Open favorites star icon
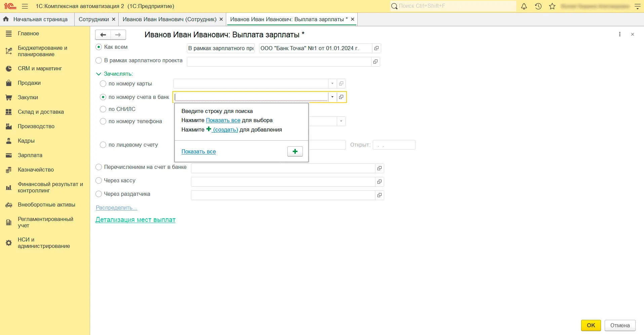This screenshot has width=644, height=335. 552,6
